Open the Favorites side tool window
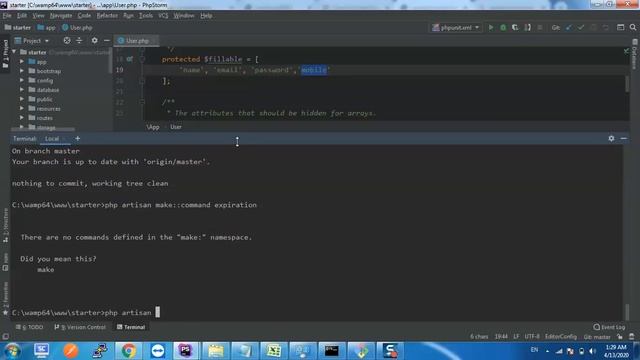 [x=5, y=298]
